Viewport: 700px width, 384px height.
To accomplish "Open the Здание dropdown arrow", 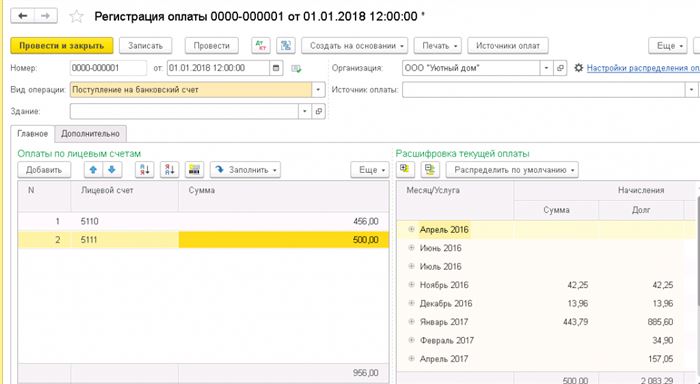I will (x=304, y=111).
